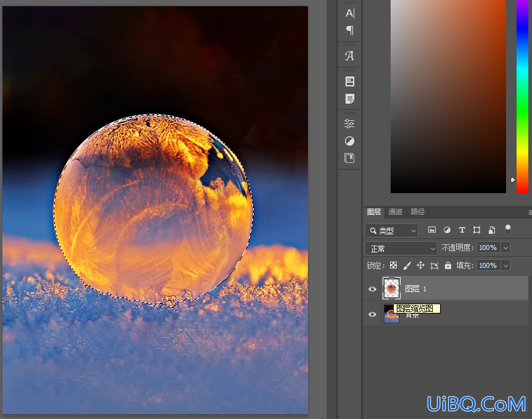Open the layers panel menu icon
This screenshot has width=532, height=419.
tap(530, 213)
